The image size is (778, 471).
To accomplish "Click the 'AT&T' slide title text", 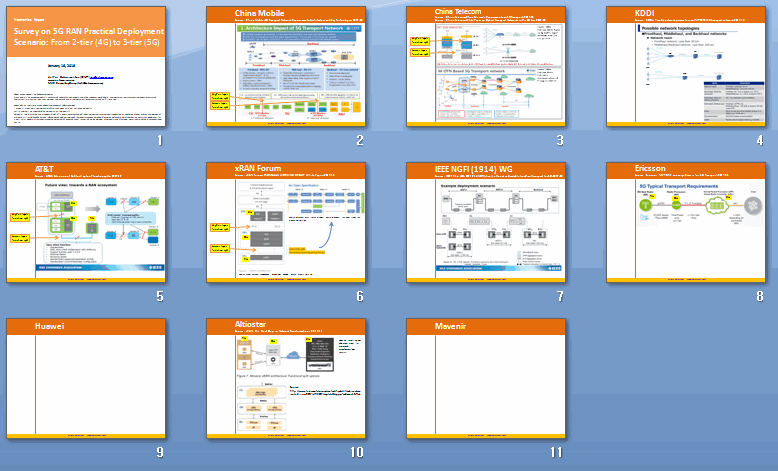I will click(44, 169).
